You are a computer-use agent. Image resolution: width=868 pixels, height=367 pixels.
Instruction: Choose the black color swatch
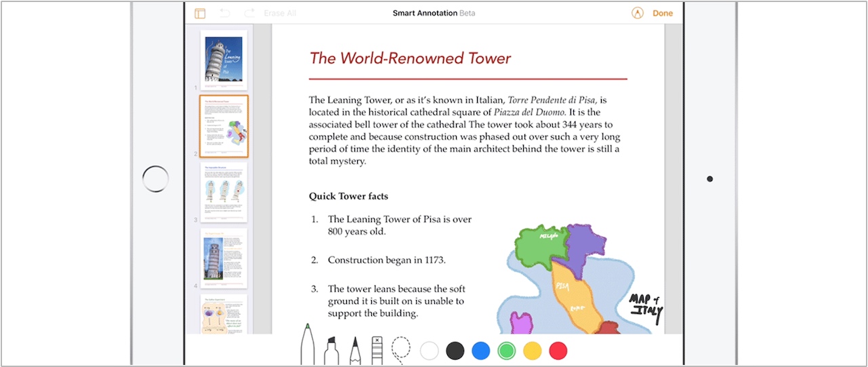coord(455,351)
